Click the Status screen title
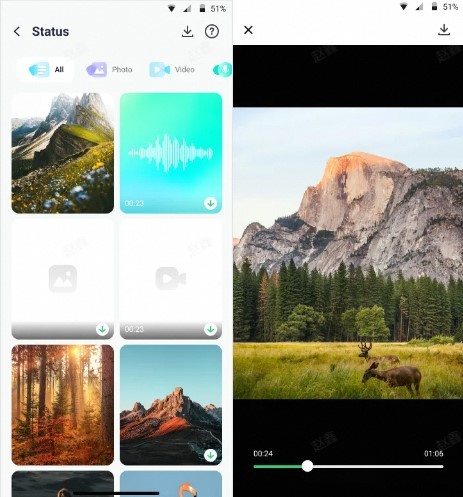The image size is (463, 497). pyautogui.click(x=50, y=32)
